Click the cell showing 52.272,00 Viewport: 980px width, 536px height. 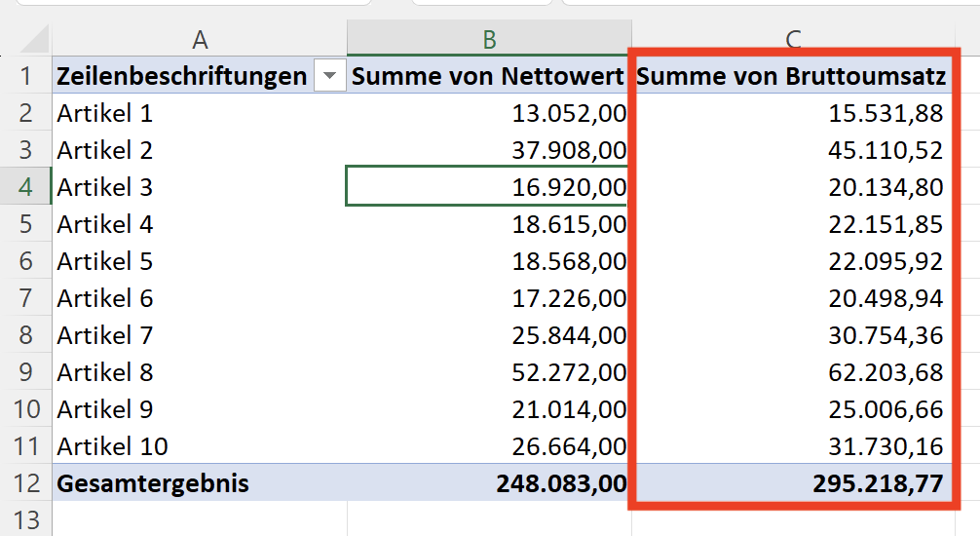coord(489,372)
